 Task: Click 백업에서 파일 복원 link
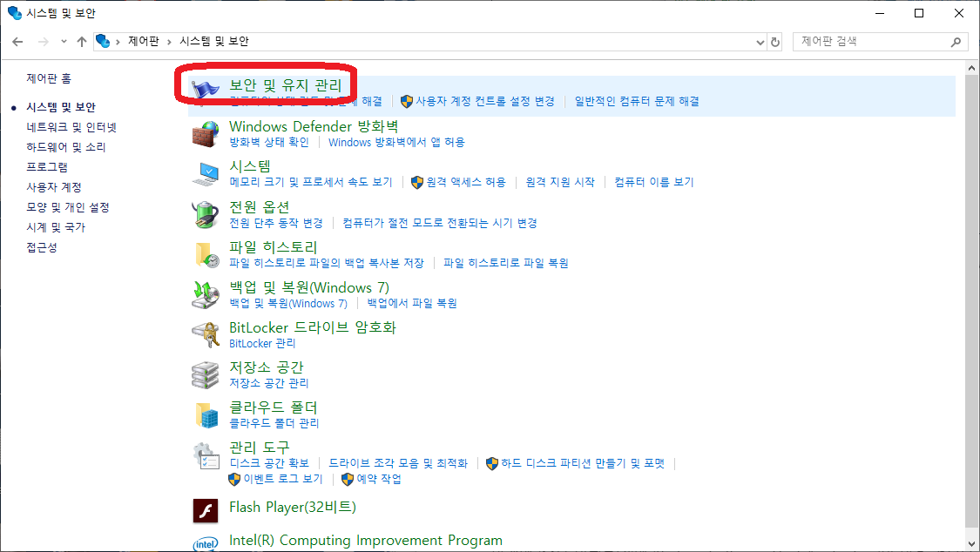pyautogui.click(x=412, y=304)
